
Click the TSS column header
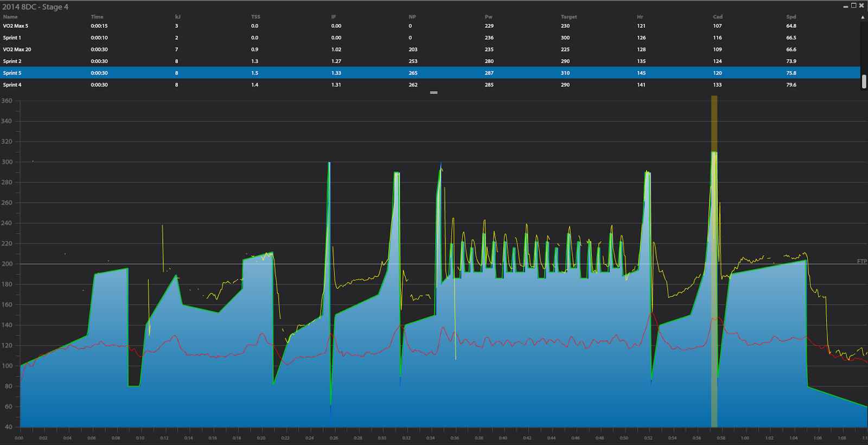point(256,17)
